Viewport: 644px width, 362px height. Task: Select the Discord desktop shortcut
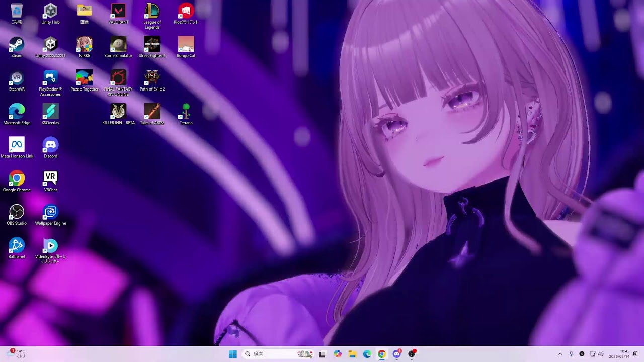pos(50,148)
